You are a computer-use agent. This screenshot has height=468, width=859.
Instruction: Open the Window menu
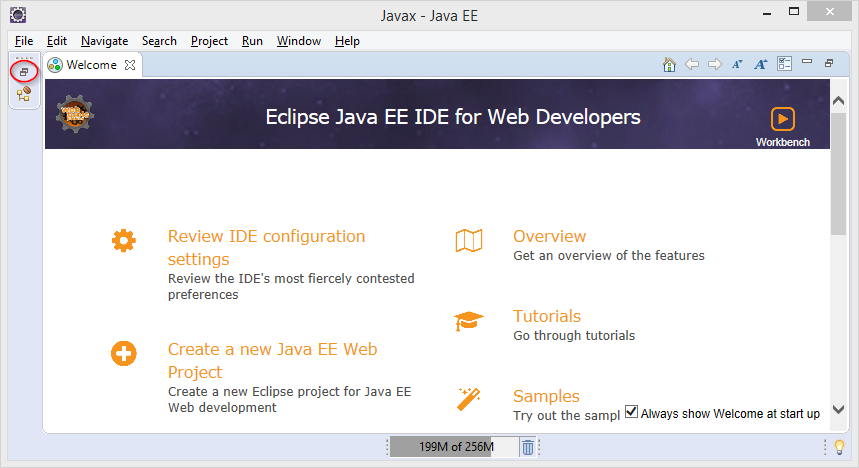tap(298, 41)
